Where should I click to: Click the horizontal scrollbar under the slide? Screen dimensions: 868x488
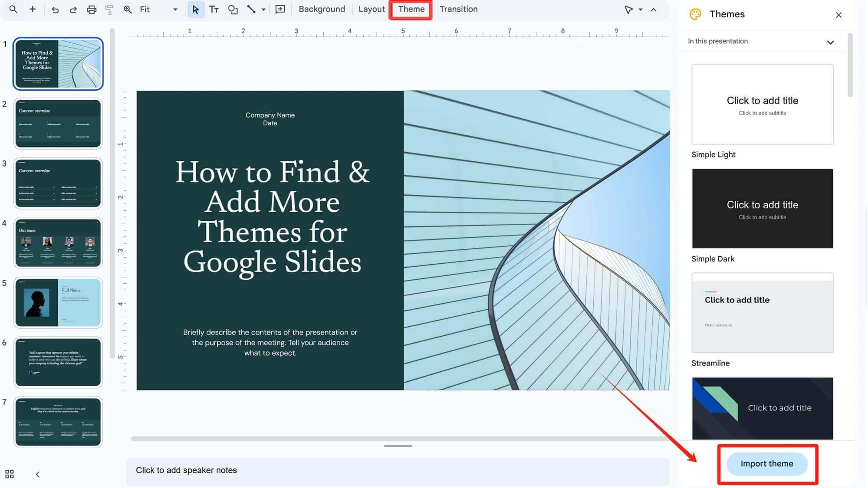(399, 439)
